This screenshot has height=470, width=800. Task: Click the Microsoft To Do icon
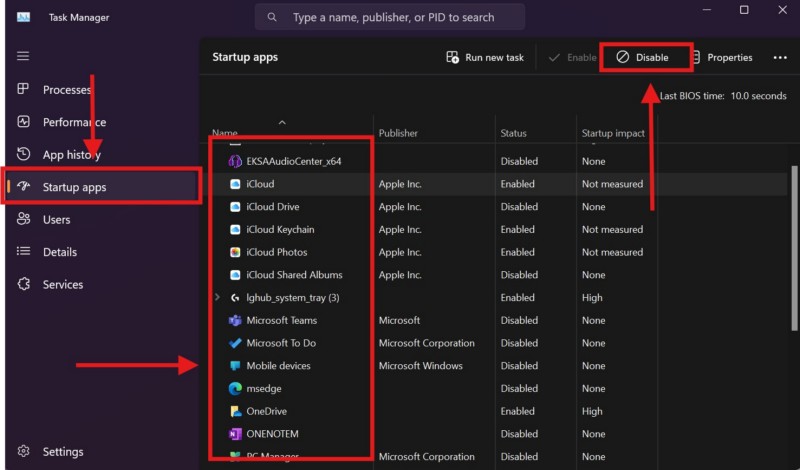[235, 344]
